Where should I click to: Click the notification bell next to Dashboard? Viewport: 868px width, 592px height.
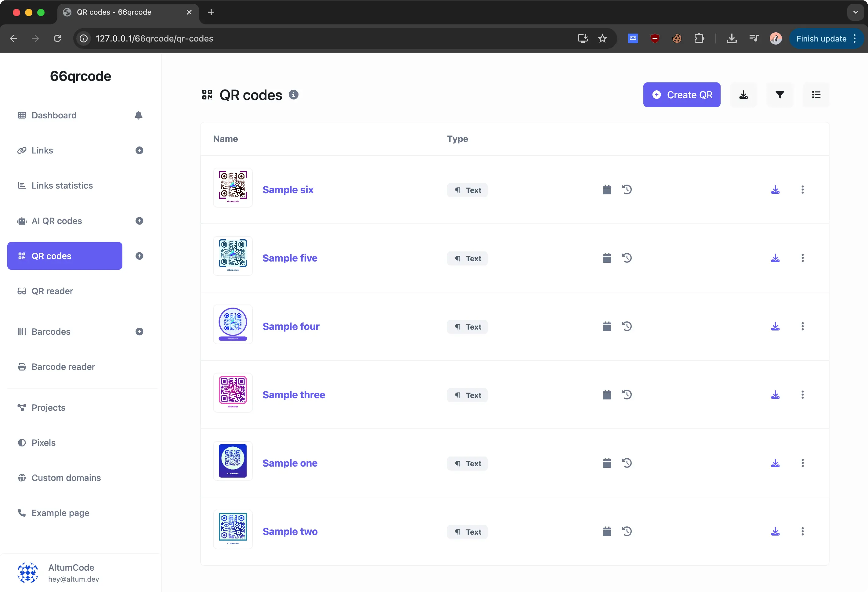139,115
